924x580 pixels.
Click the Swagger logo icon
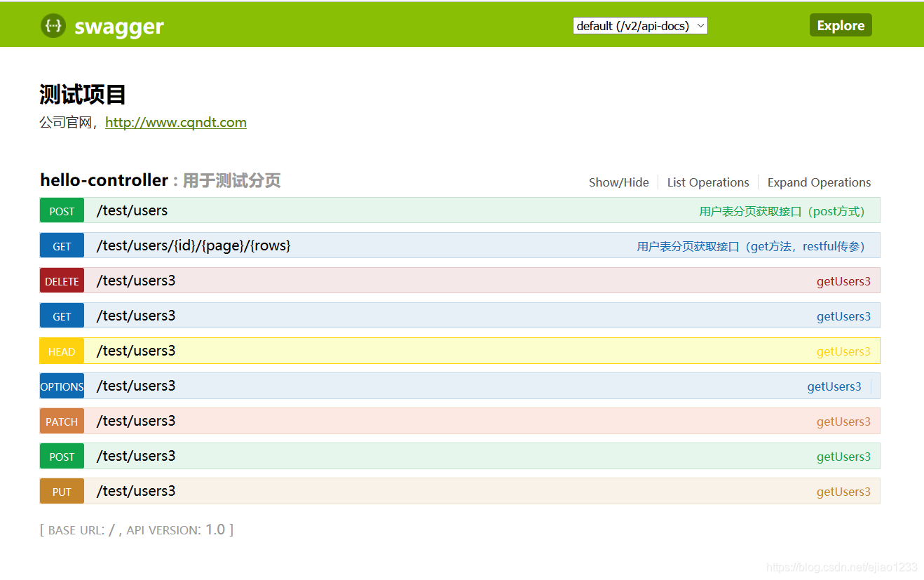(x=53, y=25)
